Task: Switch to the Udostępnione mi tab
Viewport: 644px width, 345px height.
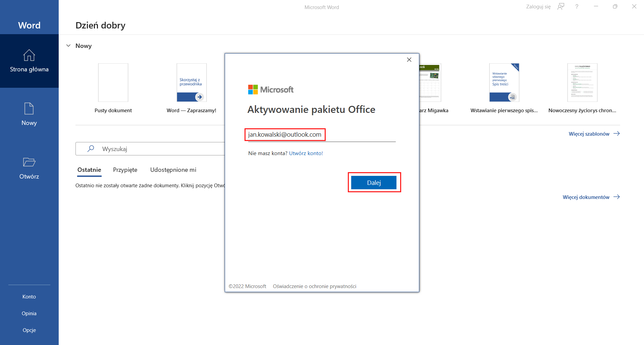Action: pyautogui.click(x=173, y=170)
